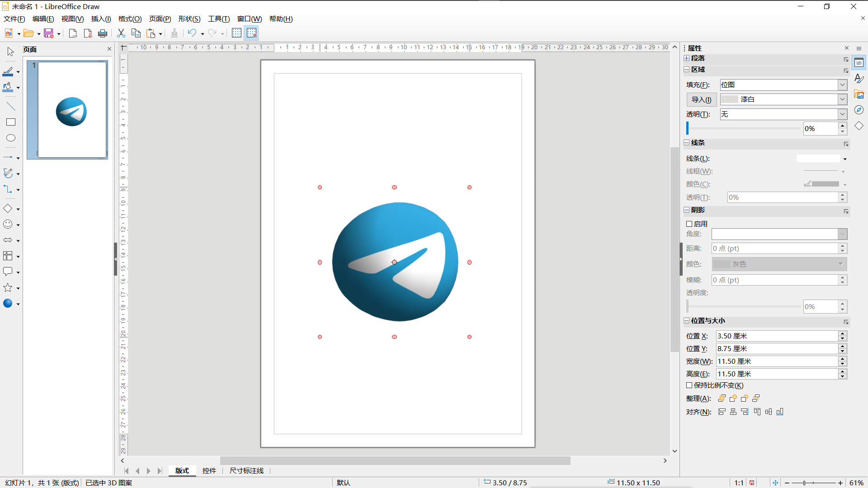Open the 视图 View menu

72,19
